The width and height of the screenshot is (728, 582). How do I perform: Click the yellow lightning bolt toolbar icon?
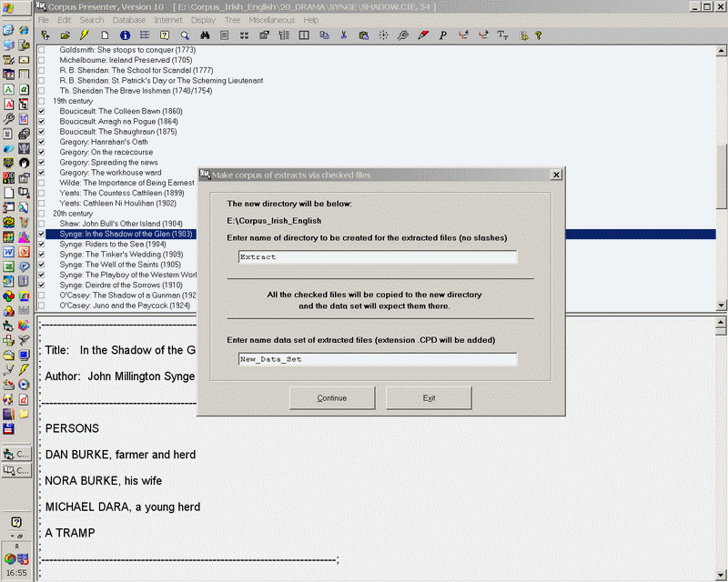coord(85,35)
